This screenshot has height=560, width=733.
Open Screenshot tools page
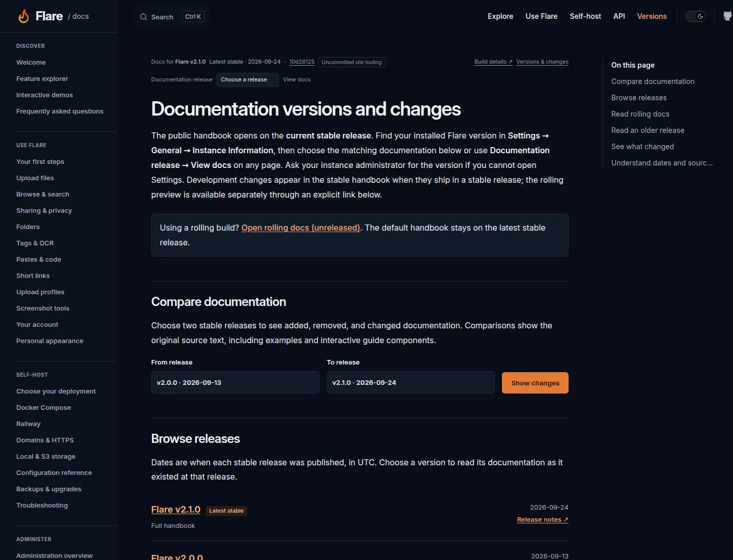click(x=43, y=309)
